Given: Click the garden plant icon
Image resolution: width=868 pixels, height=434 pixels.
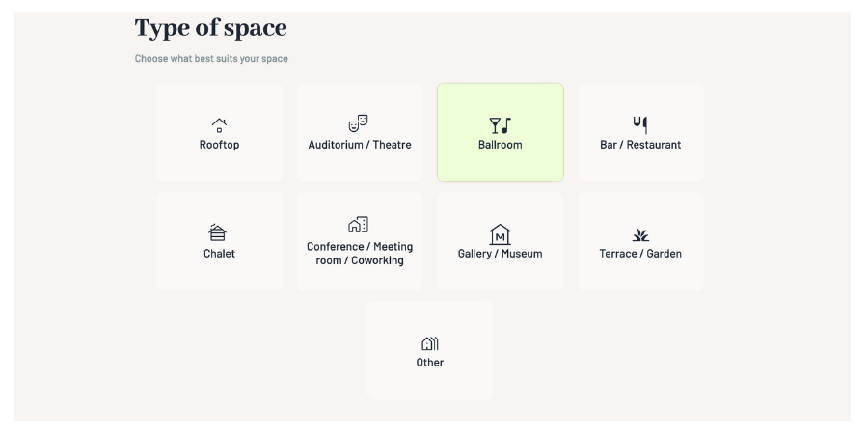Looking at the screenshot, I should 640,235.
